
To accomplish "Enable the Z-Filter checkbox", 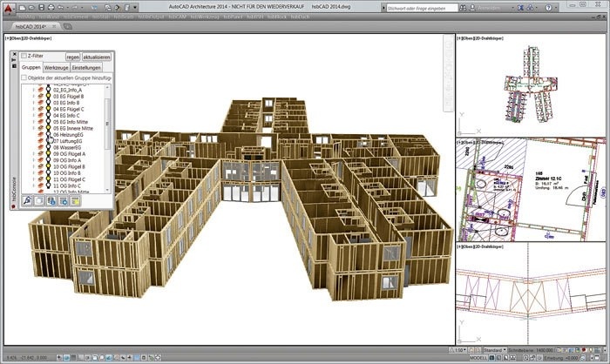I will point(24,56).
